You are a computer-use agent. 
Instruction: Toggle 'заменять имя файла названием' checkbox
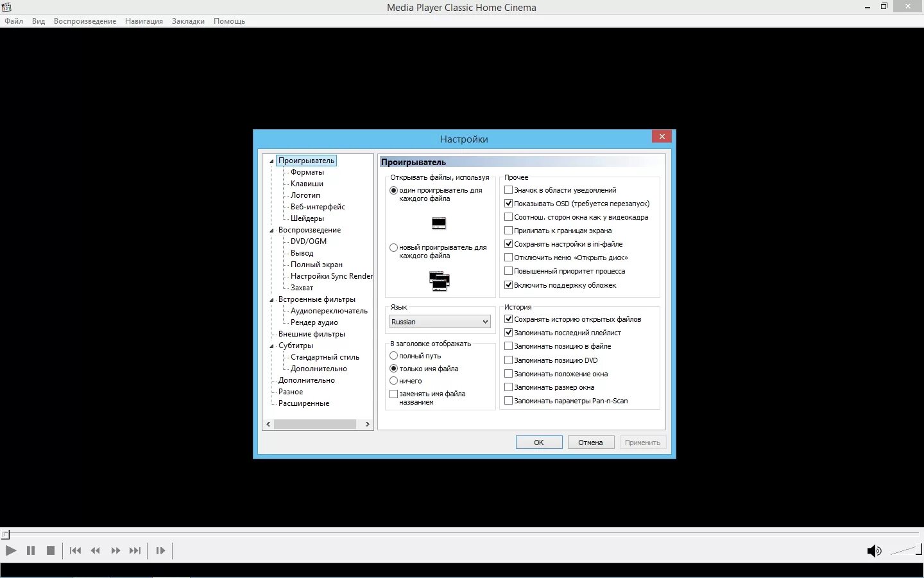(394, 394)
